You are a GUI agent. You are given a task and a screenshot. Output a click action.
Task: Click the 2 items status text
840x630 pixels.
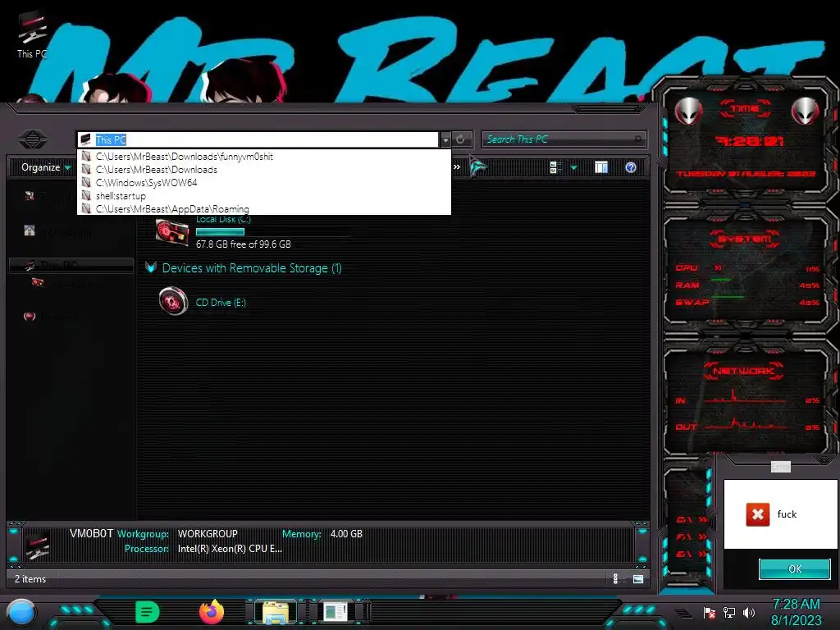click(30, 579)
